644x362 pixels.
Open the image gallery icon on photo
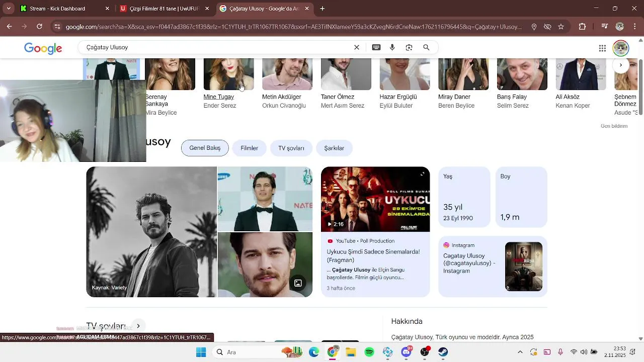coord(298,283)
